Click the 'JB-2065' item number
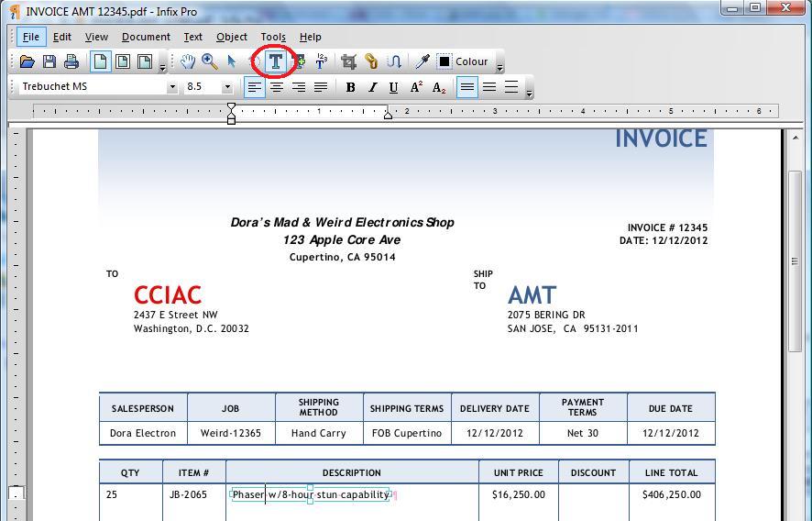The width and height of the screenshot is (812, 521). [188, 494]
